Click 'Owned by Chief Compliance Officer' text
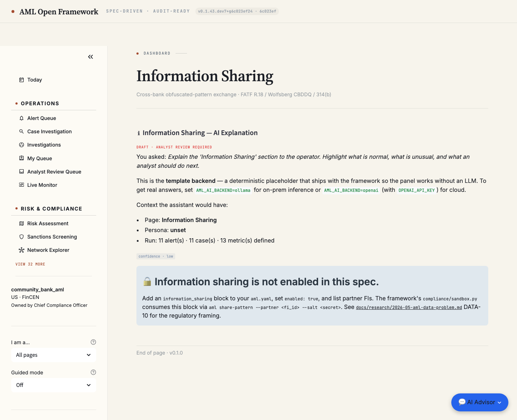The height and width of the screenshot is (420, 517). [x=49, y=305]
